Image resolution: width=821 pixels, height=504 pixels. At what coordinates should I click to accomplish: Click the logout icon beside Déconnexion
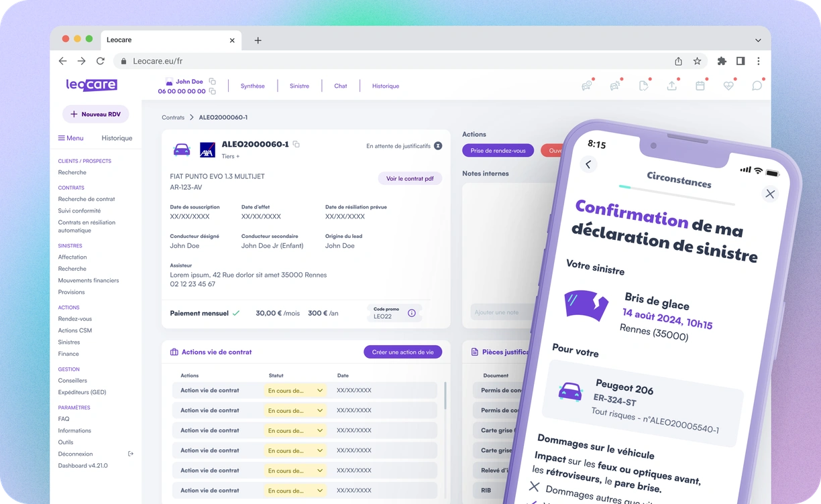pyautogui.click(x=131, y=454)
